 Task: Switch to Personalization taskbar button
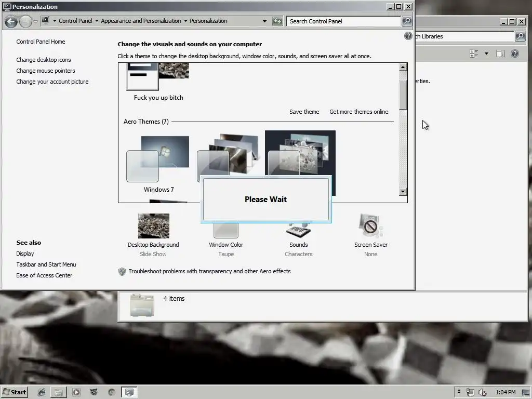click(x=129, y=392)
